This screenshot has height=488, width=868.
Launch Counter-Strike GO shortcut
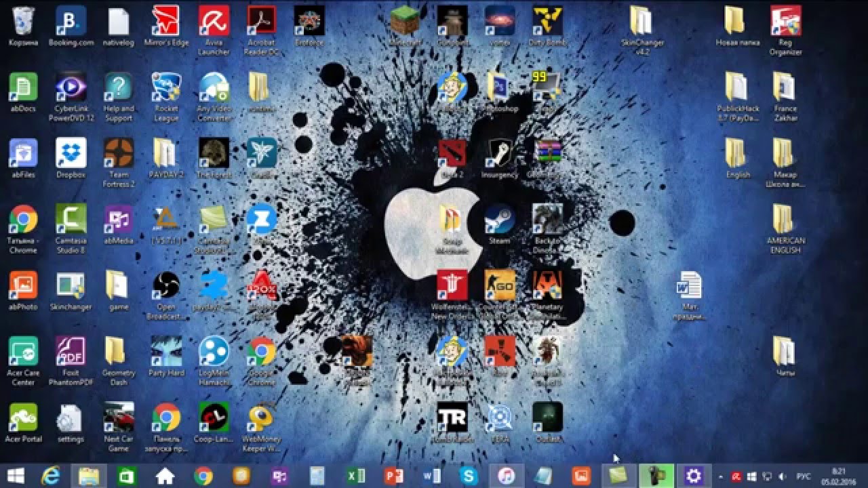(500, 285)
